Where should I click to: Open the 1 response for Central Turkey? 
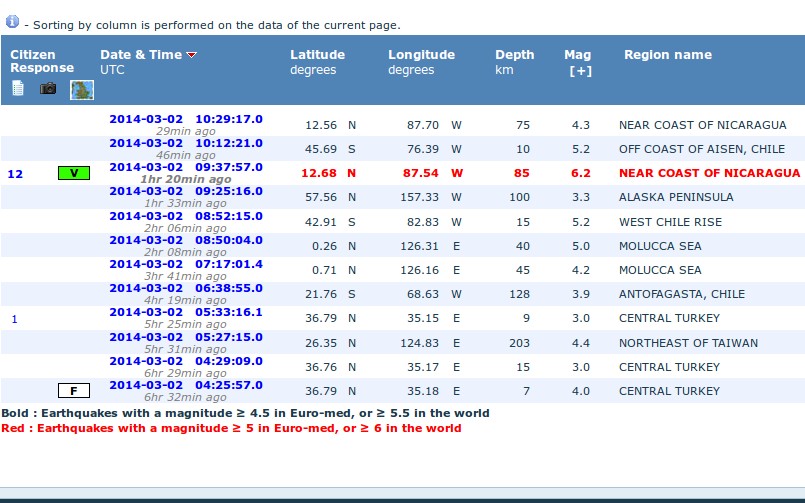pyautogui.click(x=15, y=319)
